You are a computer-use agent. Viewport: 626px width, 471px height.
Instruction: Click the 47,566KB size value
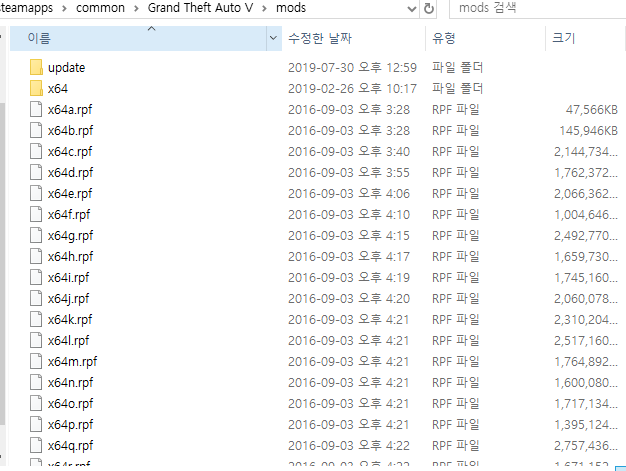tap(592, 109)
